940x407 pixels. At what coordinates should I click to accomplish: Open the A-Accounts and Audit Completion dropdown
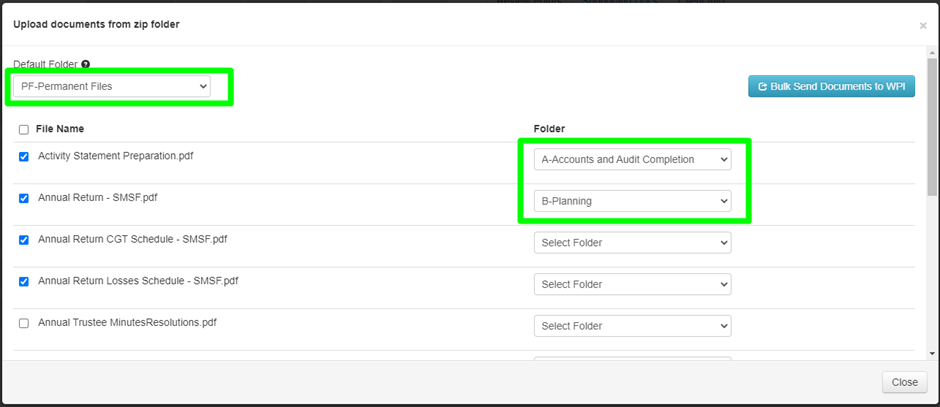point(632,159)
